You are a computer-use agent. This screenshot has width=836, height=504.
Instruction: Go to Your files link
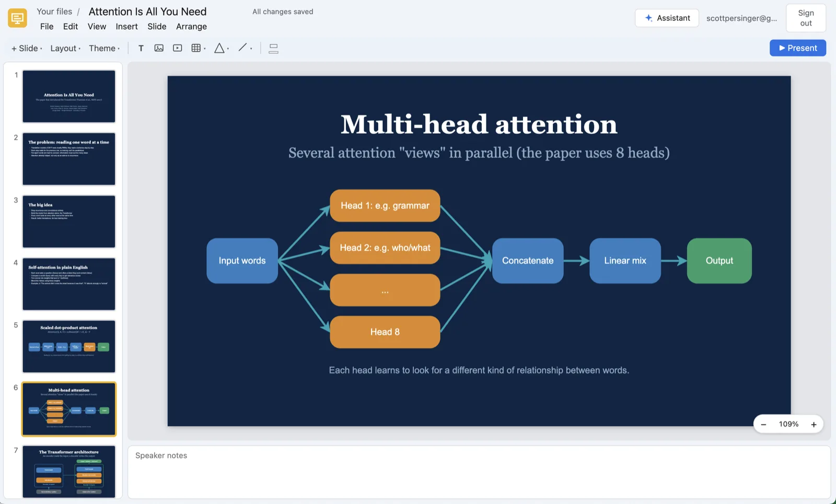(54, 11)
